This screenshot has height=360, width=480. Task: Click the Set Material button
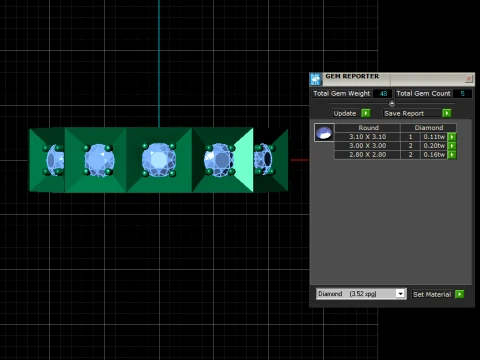click(x=432, y=294)
